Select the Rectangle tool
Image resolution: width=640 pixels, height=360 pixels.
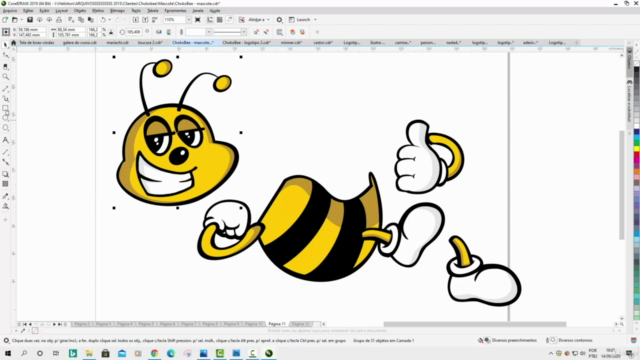pos(5,109)
